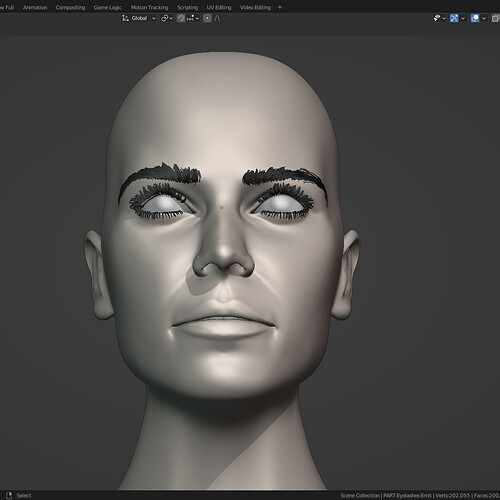Add a new workspace with plus button
This screenshot has height=500, width=500.
coord(280,7)
